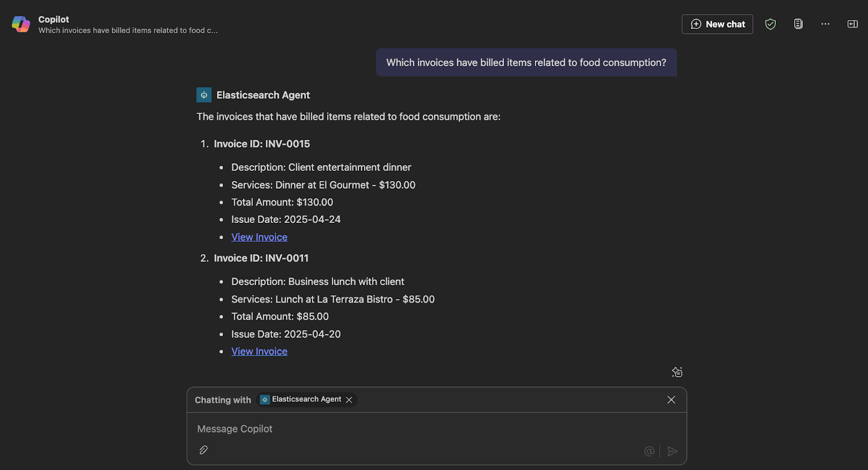The height and width of the screenshot is (470, 868).
Task: Click the @ mention agent icon
Action: coord(649,451)
